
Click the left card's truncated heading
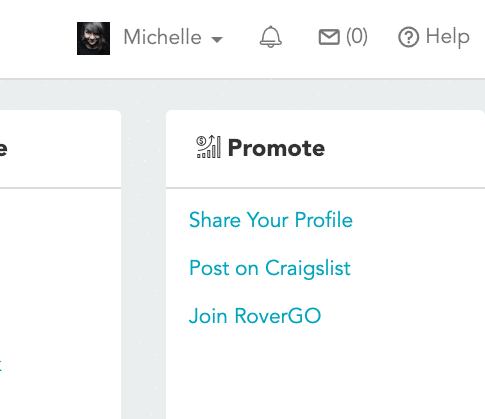click(3, 149)
